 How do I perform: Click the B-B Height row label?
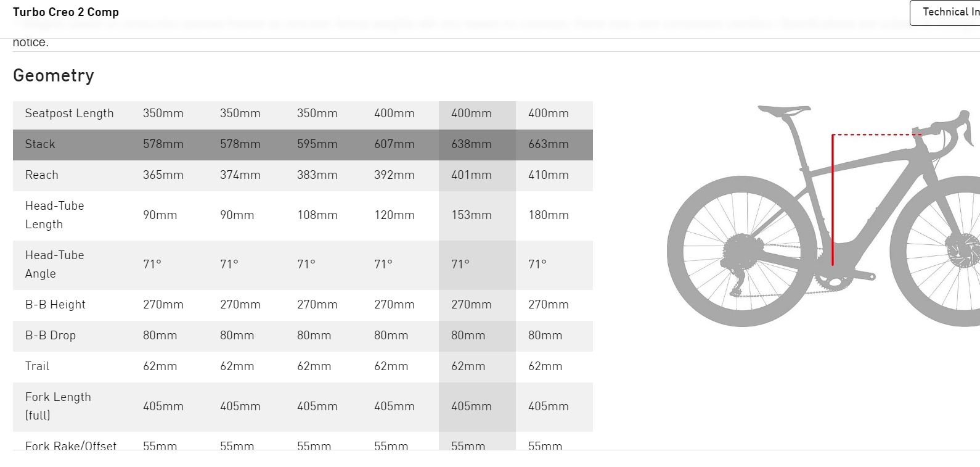(x=55, y=305)
